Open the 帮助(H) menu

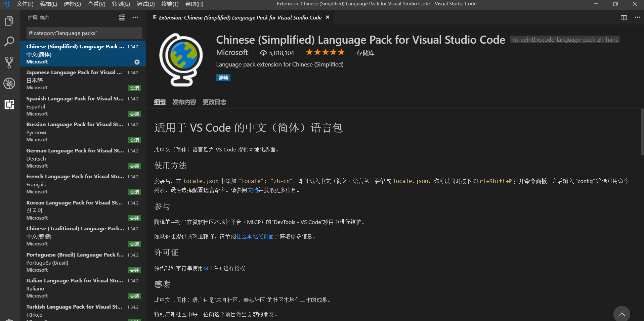coord(194,4)
